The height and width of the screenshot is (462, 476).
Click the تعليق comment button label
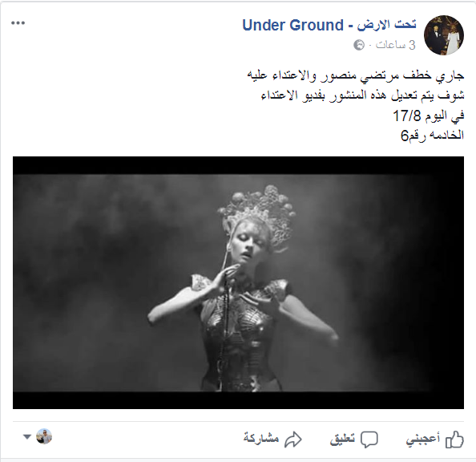(342, 439)
